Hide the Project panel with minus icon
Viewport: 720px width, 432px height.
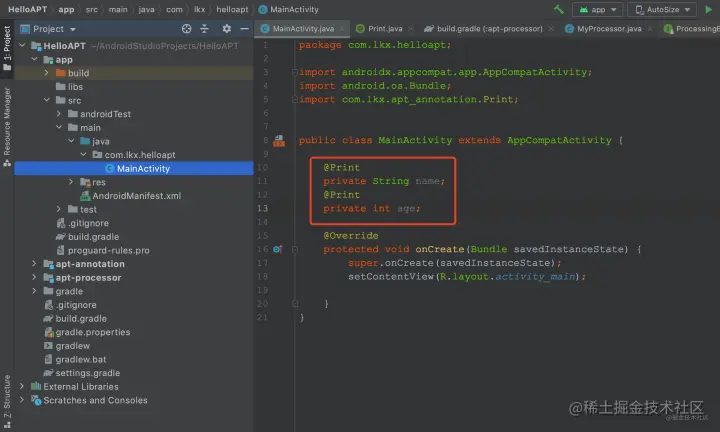(244, 29)
